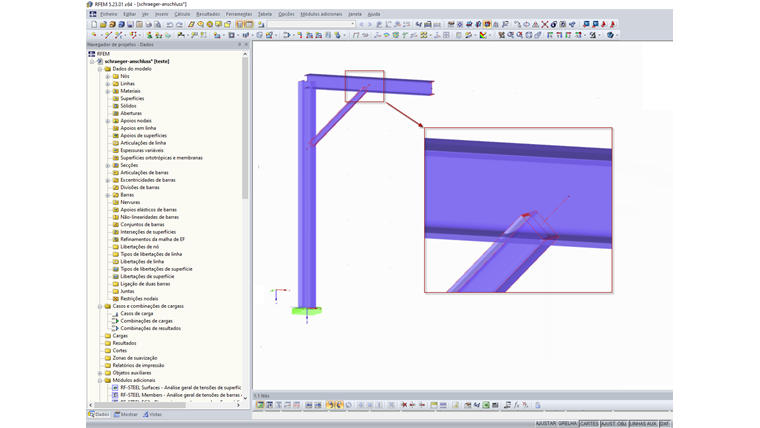
Task: Open the Janela menu
Action: pyautogui.click(x=355, y=14)
